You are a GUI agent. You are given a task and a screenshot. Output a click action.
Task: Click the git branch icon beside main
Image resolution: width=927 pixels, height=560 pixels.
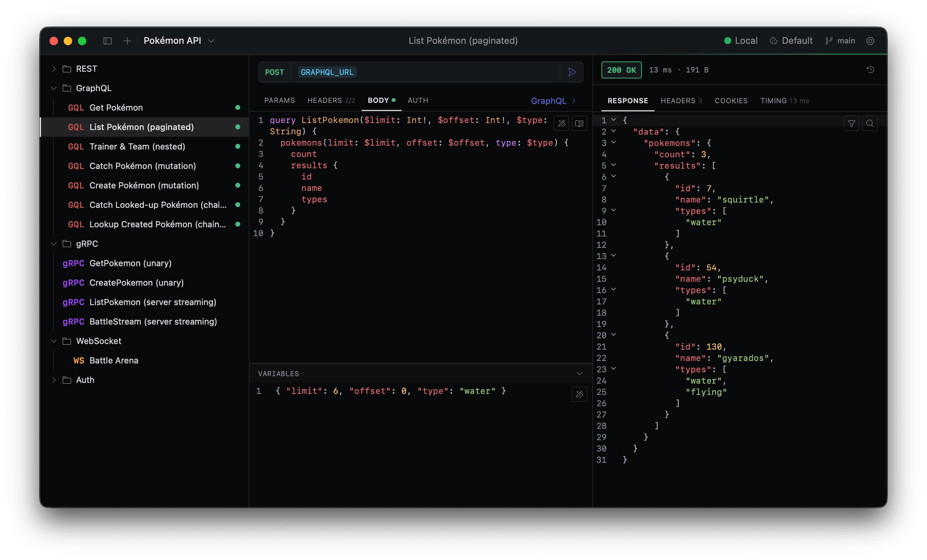[829, 41]
